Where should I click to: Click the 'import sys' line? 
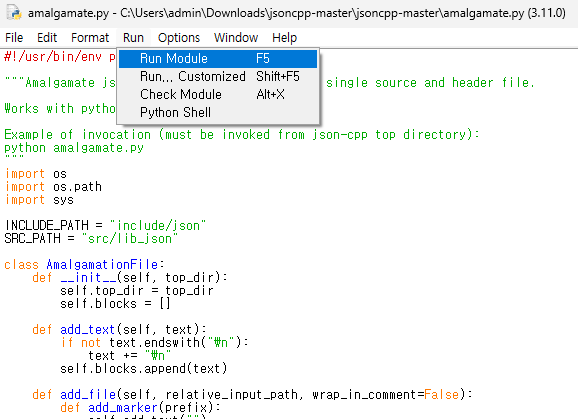point(39,200)
